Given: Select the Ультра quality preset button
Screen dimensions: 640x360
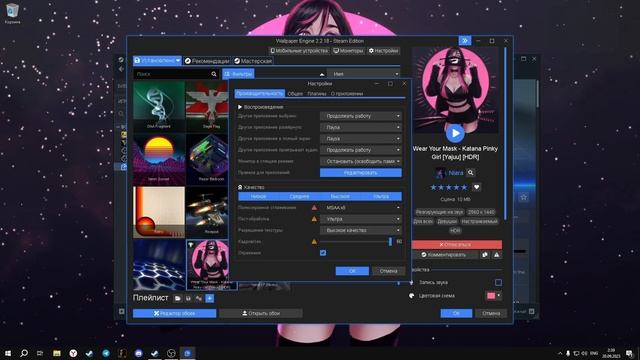Looking at the screenshot, I should coord(381,196).
